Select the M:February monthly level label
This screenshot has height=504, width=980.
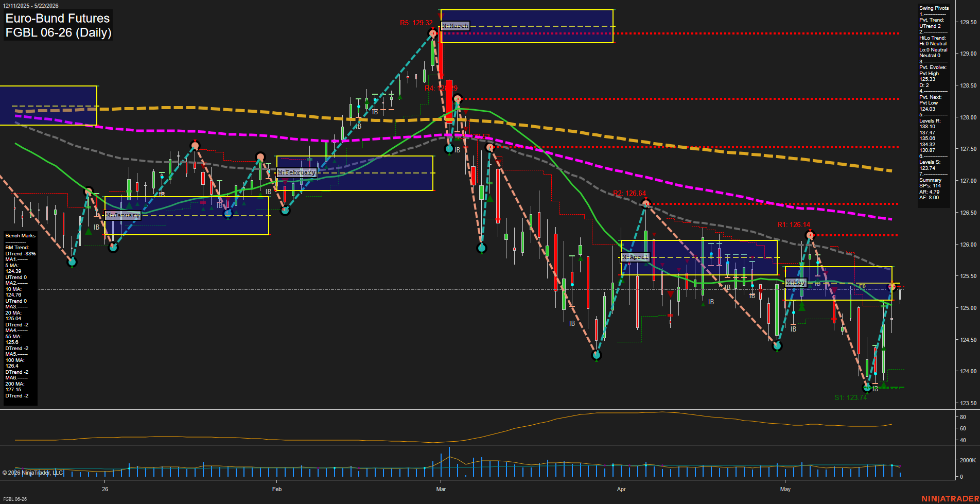click(296, 172)
